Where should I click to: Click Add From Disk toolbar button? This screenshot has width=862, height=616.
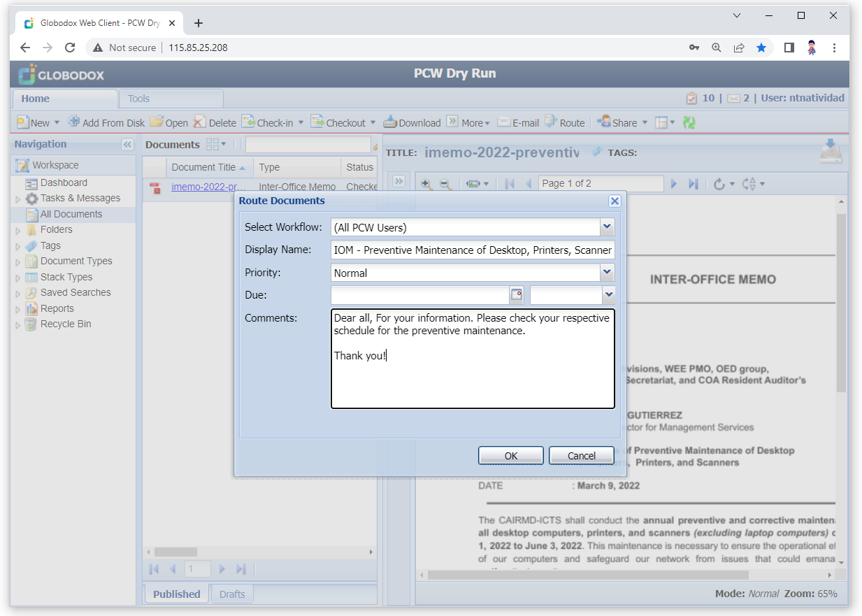pos(106,122)
